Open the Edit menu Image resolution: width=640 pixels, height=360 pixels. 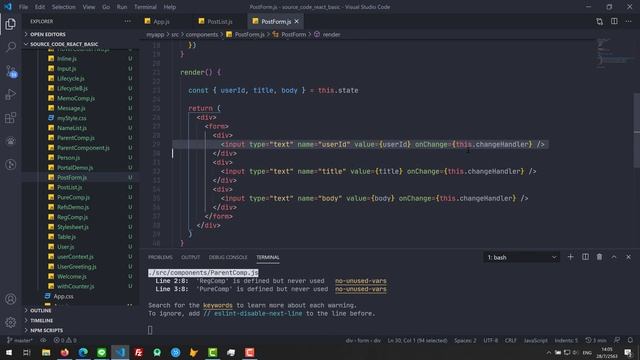click(40, 7)
